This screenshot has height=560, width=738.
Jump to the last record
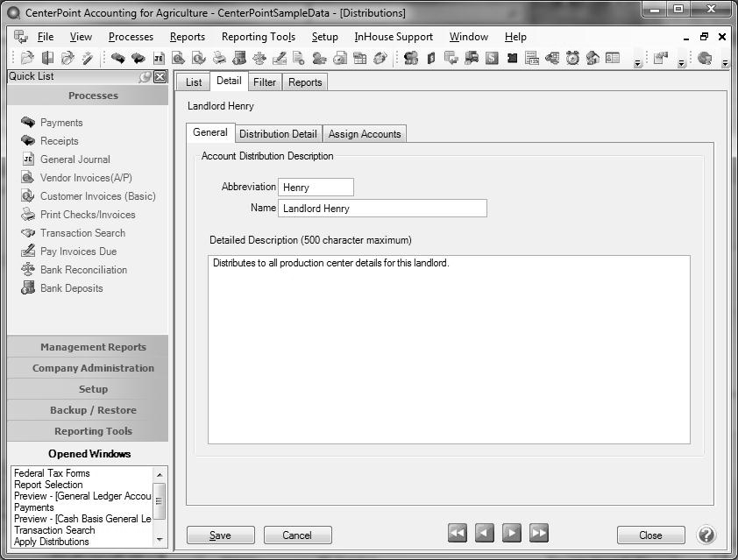(x=539, y=533)
